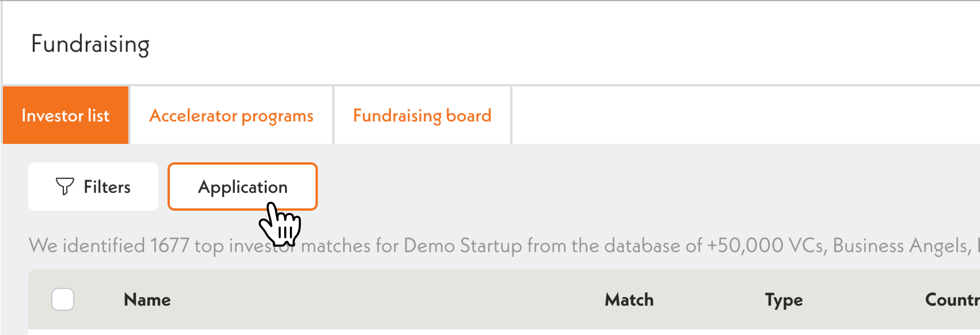The width and height of the screenshot is (980, 335).
Task: Tick the select-all checkbox in table header
Action: coord(63,299)
